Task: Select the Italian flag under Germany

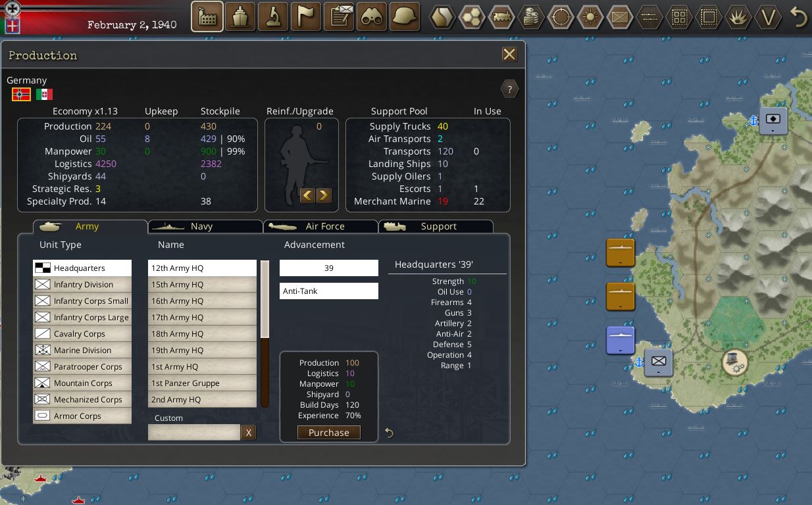Action: (44, 94)
